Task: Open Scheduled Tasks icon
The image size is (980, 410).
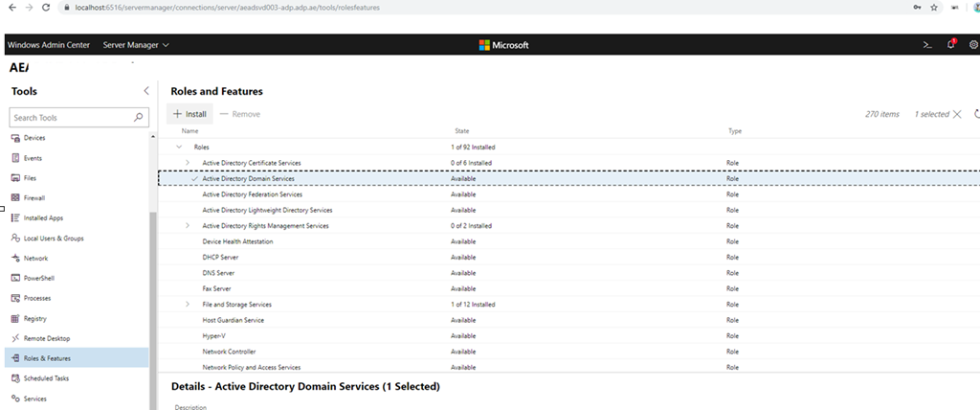Action: pos(15,378)
